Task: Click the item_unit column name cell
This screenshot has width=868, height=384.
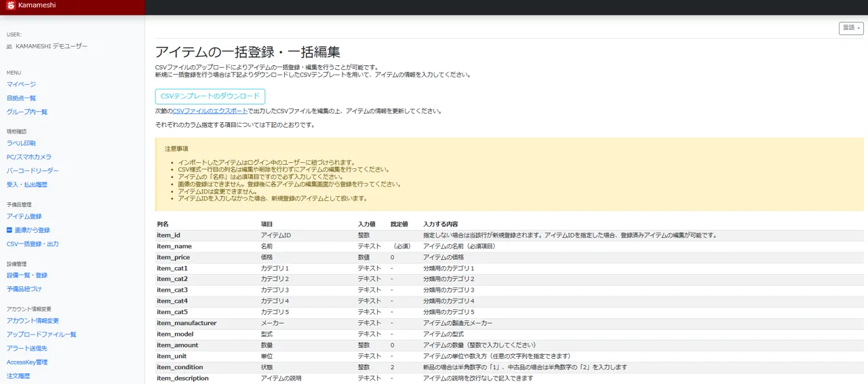Action: point(172,356)
